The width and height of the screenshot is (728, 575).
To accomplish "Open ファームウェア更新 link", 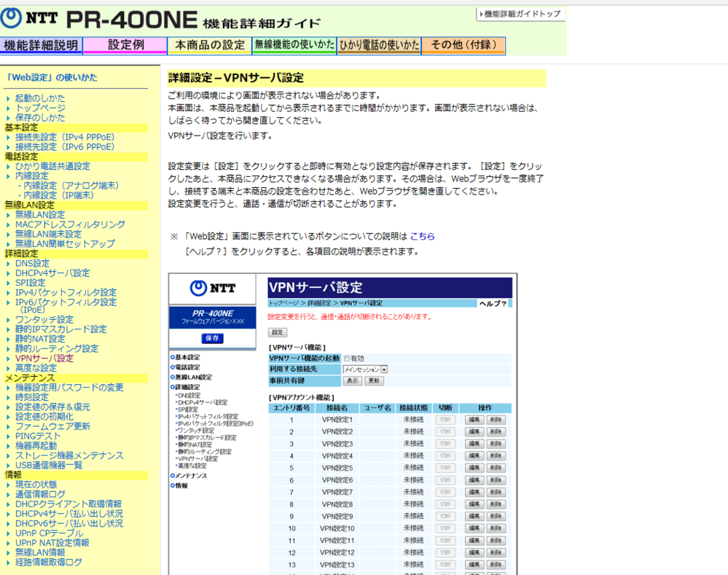I will (x=52, y=426).
